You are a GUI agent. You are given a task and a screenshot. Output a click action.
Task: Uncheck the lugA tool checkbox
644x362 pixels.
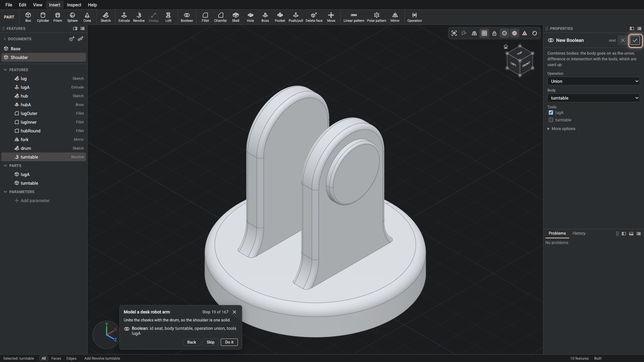(x=551, y=113)
